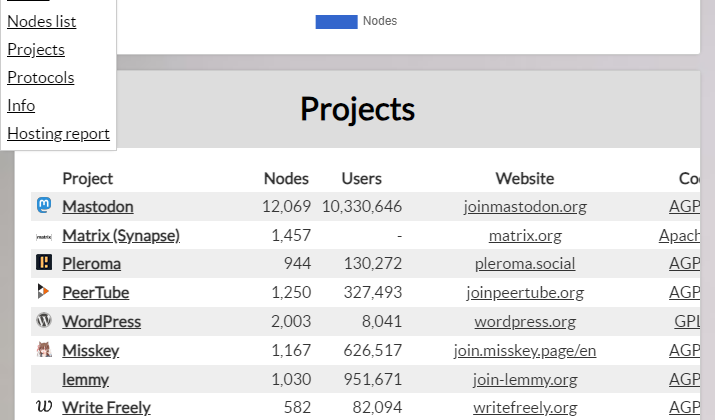Screen dimensions: 715x420
Task: Click the Misskey project icon
Action: click(44, 349)
